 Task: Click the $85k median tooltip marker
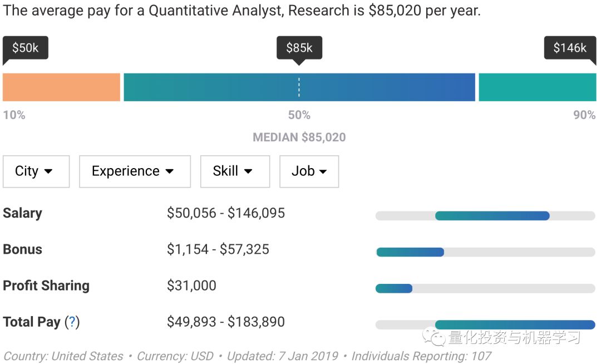(x=299, y=48)
